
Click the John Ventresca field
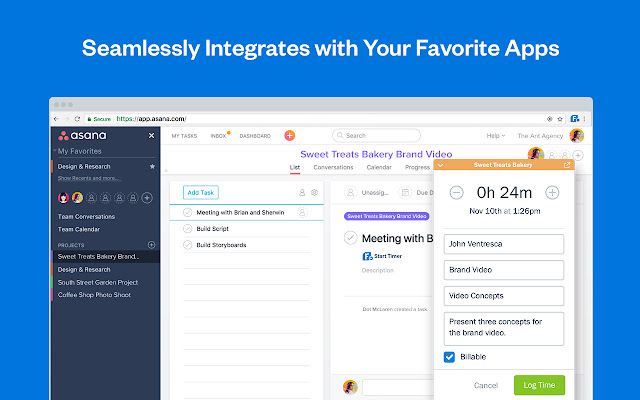504,244
